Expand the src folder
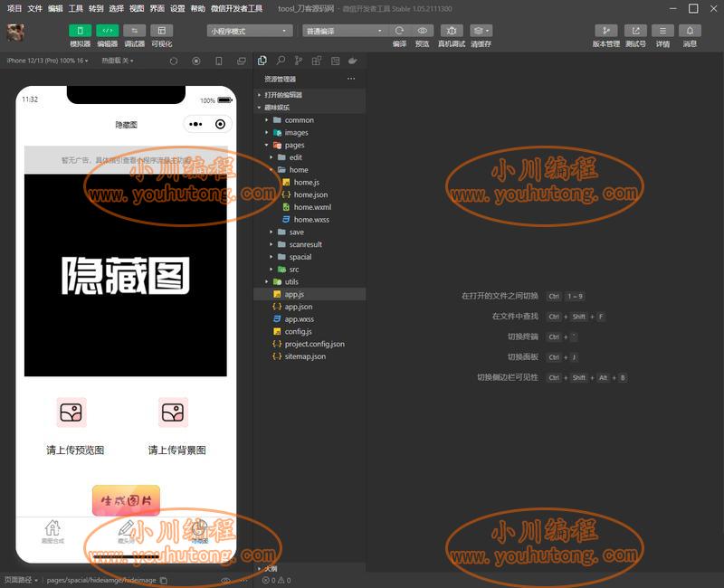 (310, 270)
